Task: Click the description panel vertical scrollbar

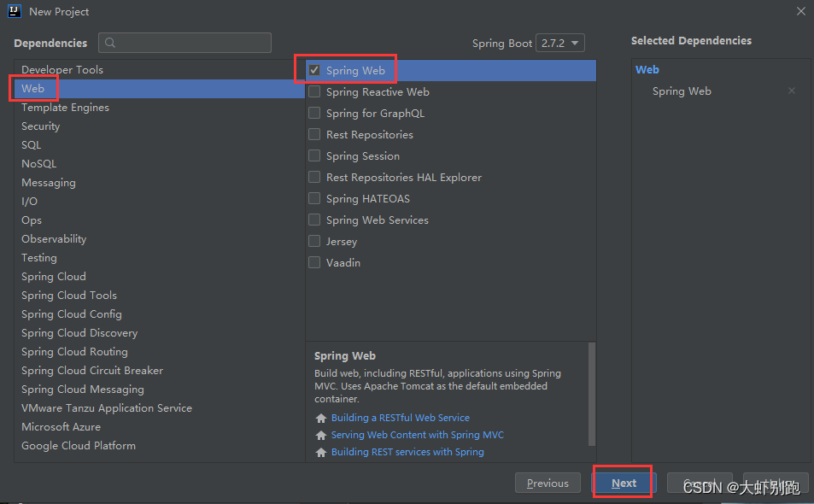Action: coord(591,393)
